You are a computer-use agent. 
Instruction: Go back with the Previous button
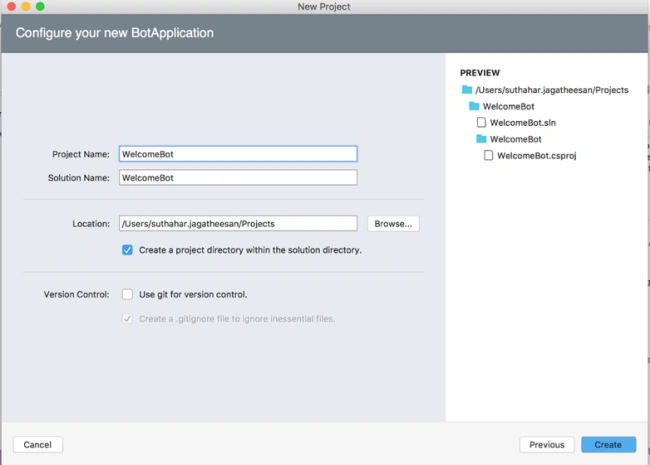(547, 445)
